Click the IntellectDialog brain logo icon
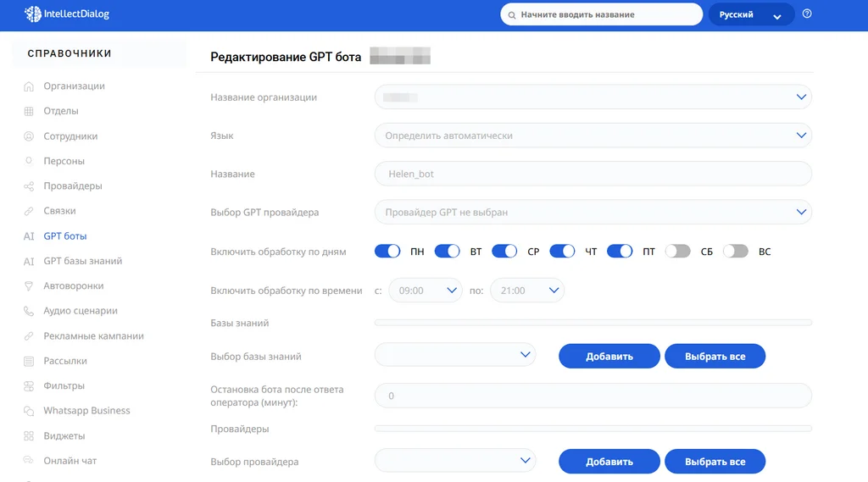 33,14
